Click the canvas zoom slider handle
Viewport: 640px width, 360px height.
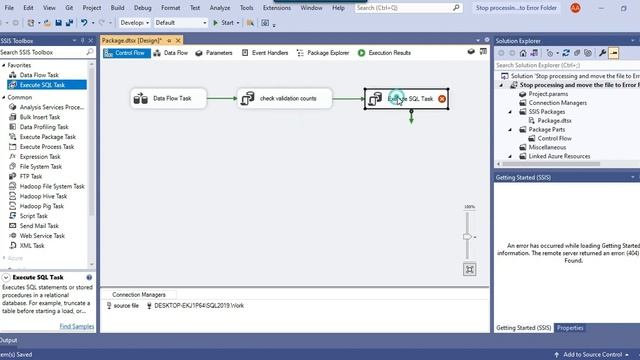click(x=467, y=237)
